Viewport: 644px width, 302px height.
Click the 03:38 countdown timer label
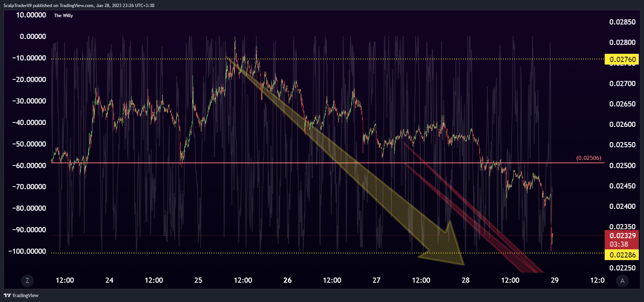(x=619, y=244)
